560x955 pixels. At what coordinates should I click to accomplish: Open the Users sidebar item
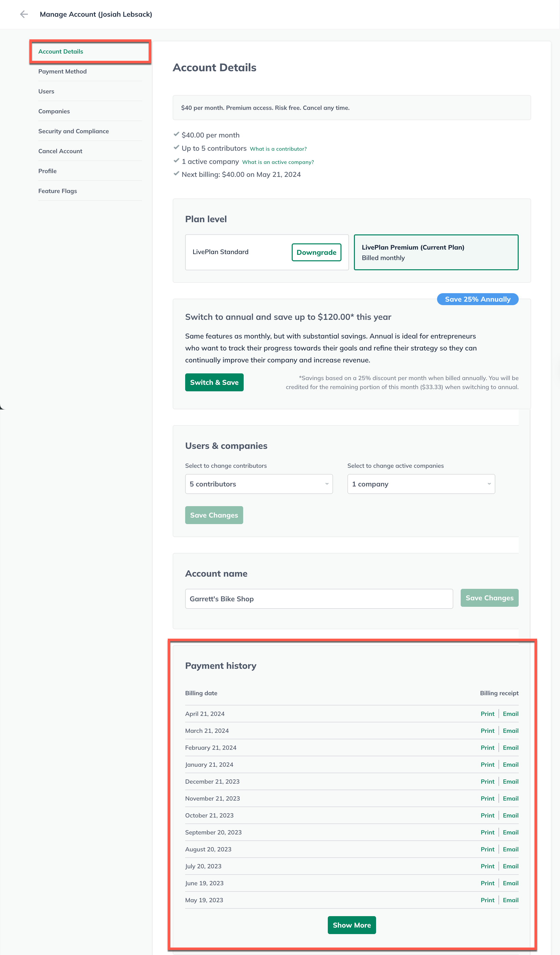coord(46,91)
